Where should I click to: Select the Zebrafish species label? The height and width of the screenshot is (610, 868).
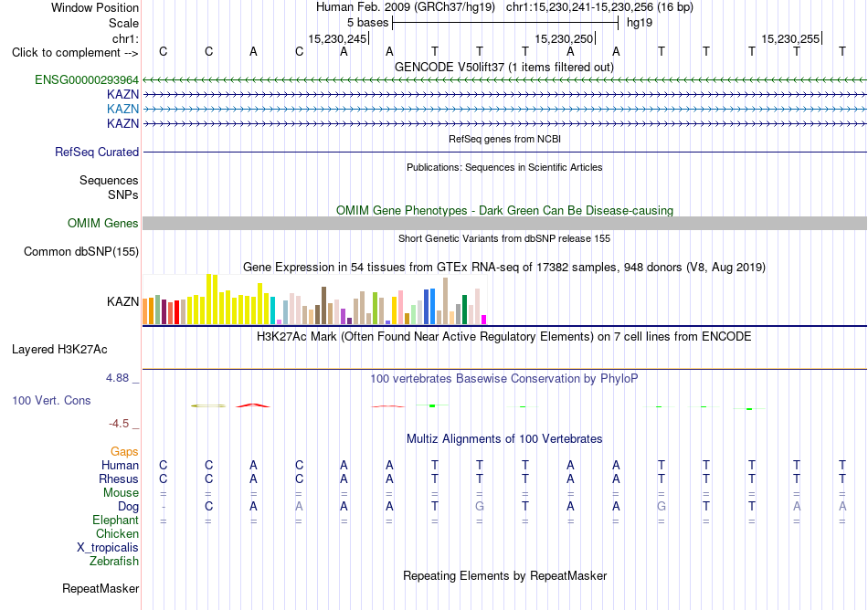tap(114, 562)
